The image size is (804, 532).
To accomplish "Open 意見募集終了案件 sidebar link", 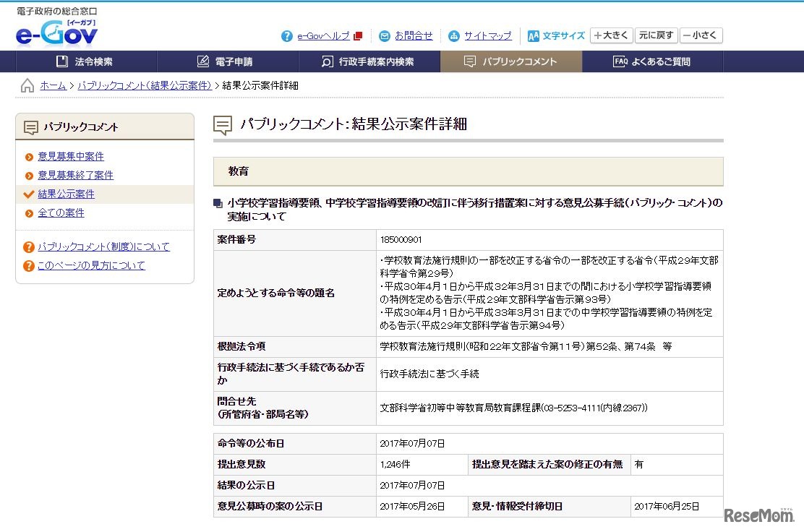I will coord(75,176).
